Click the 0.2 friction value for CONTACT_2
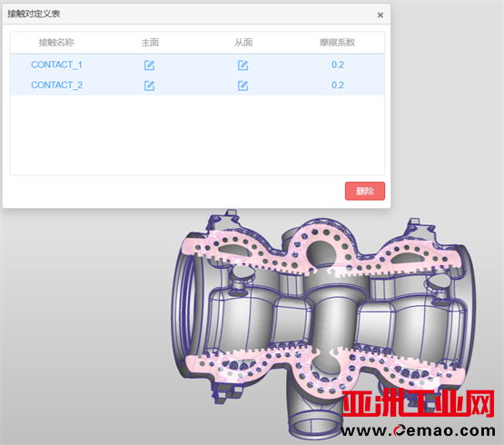504x445 pixels. click(x=338, y=84)
